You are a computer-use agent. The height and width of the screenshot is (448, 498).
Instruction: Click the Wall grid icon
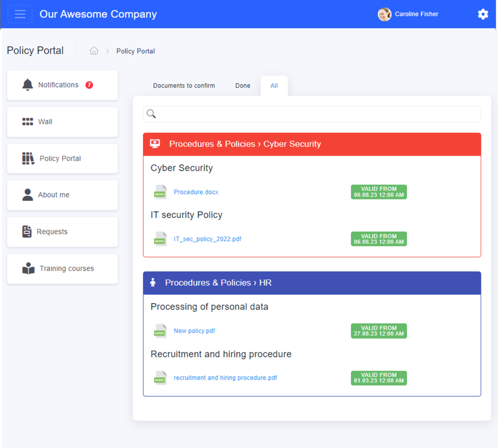click(x=27, y=122)
